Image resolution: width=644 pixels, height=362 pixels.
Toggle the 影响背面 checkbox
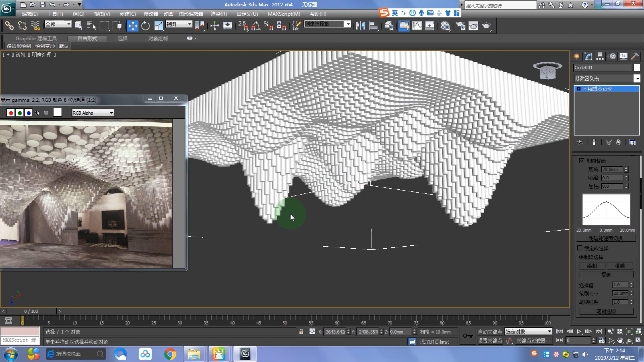coord(582,161)
